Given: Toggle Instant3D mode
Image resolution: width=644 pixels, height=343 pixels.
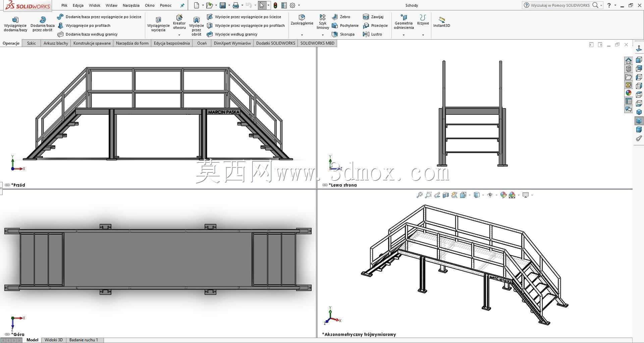Looking at the screenshot, I should coord(442,22).
